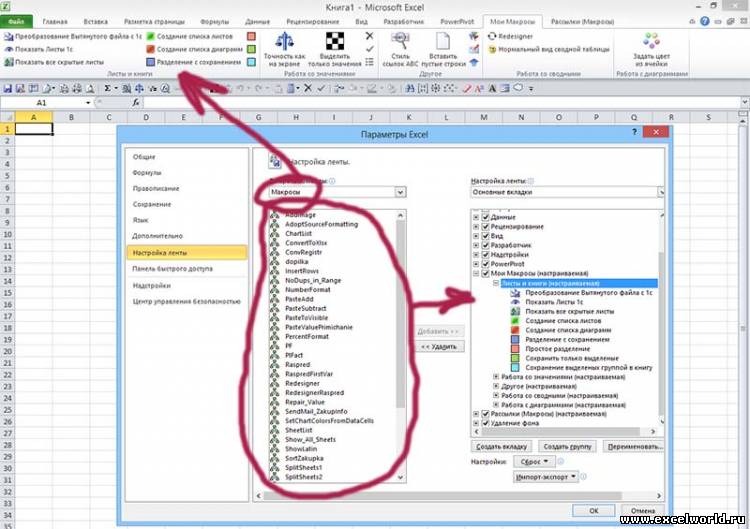Toggle the 'Разработчик' tab checkbox
Viewport: 750px width, 529px height.
click(x=485, y=245)
